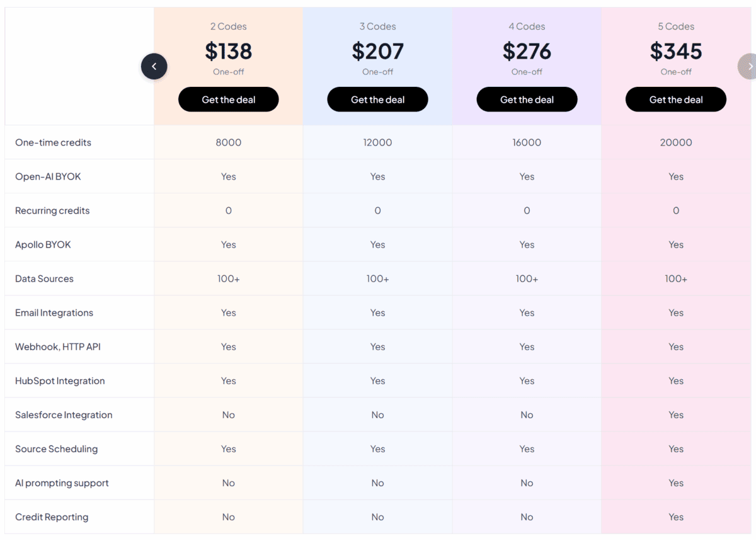Click the $138 price text
This screenshot has height=543, width=756.
tap(229, 51)
